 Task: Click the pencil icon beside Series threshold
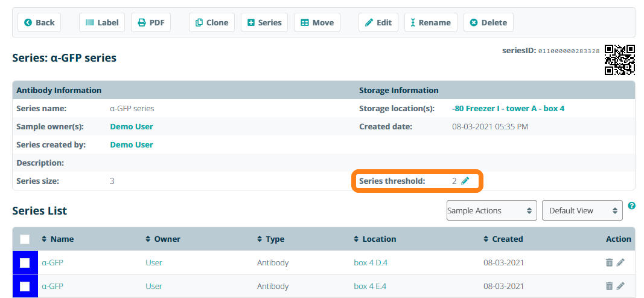click(465, 181)
